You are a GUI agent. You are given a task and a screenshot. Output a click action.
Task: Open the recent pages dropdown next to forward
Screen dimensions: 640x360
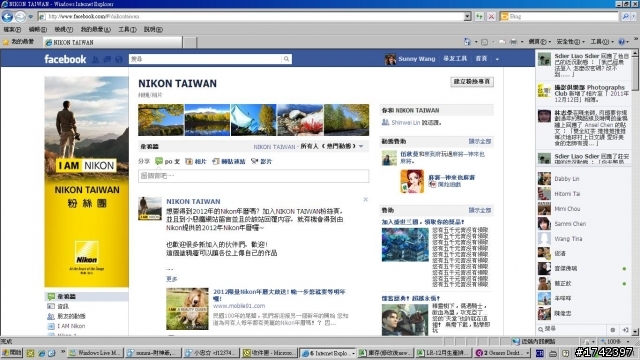31,17
